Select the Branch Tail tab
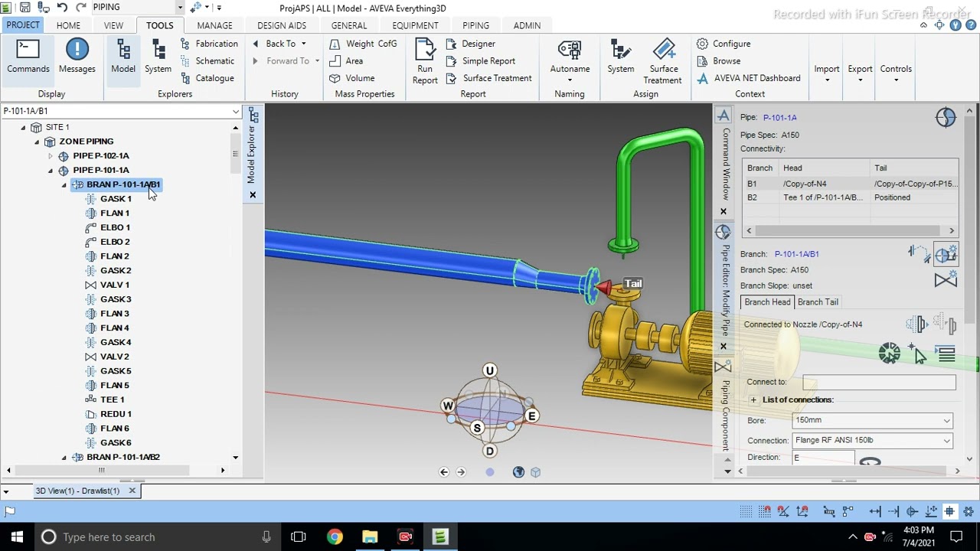 coord(818,302)
